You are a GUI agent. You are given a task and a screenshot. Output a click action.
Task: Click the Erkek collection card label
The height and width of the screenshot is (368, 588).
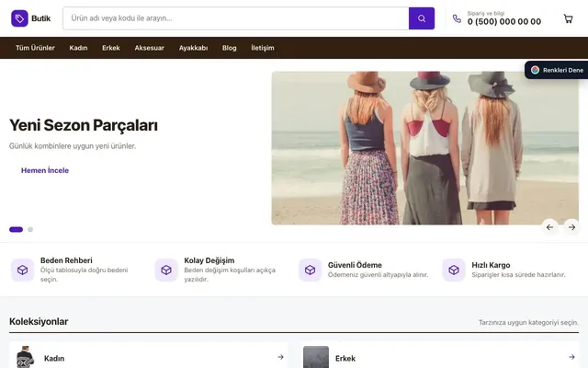[x=345, y=358]
